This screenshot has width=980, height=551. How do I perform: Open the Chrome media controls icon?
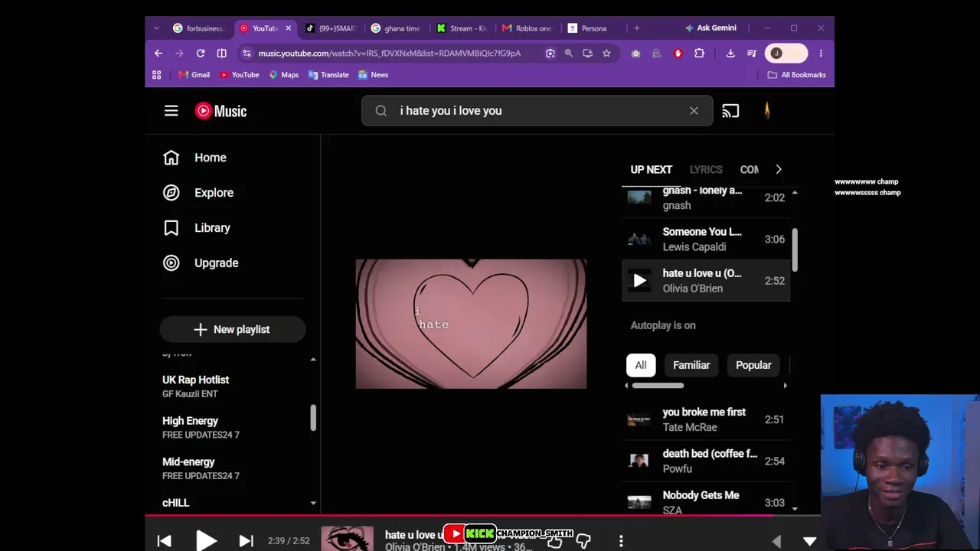point(752,54)
